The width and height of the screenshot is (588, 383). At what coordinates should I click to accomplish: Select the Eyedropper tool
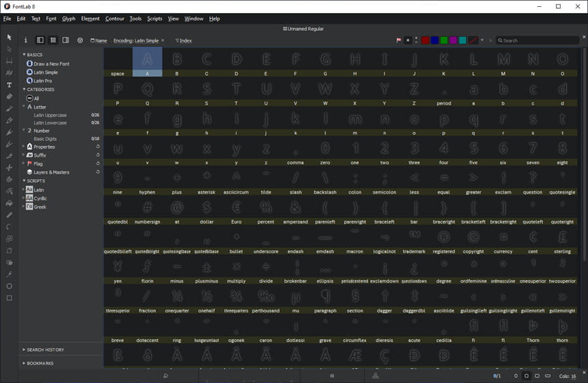9,274
